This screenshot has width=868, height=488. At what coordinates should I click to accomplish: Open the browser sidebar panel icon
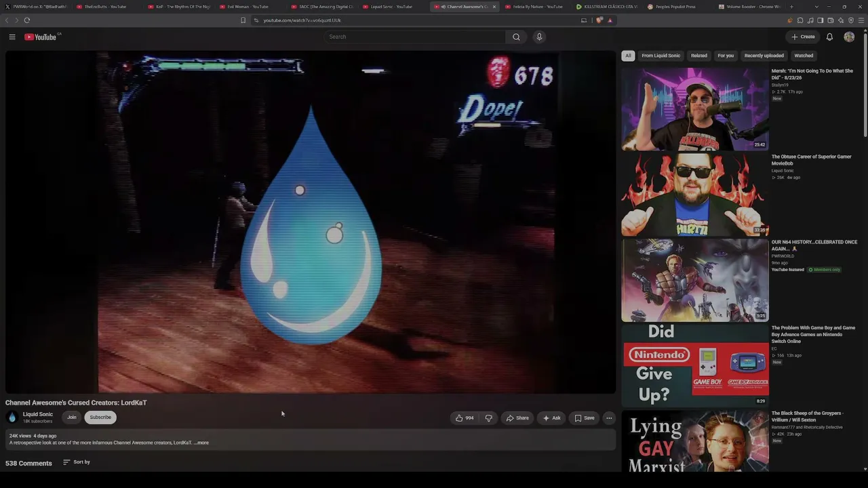click(821, 20)
